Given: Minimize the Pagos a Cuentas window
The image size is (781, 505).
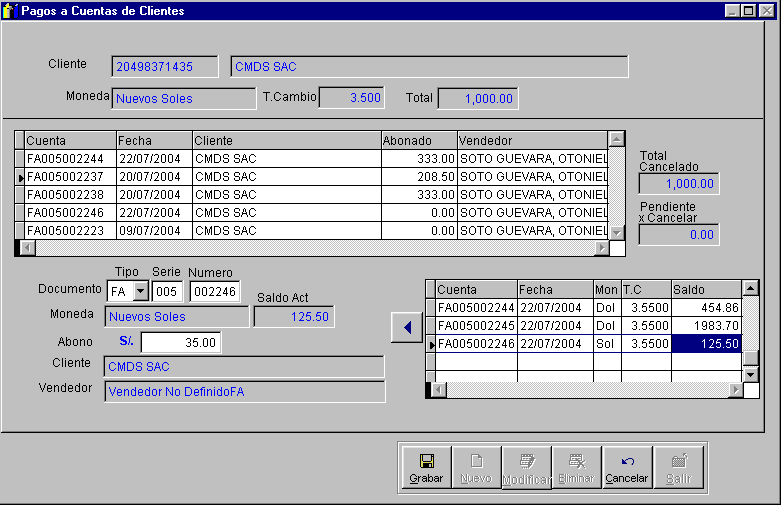Looking at the screenshot, I should (x=732, y=10).
